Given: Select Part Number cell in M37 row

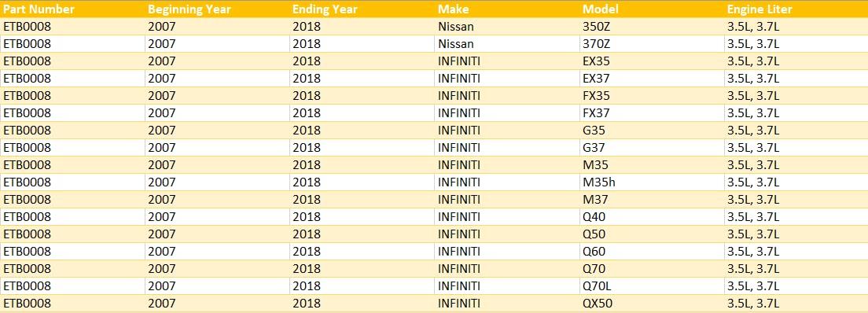Looking at the screenshot, I should click(x=72, y=200).
